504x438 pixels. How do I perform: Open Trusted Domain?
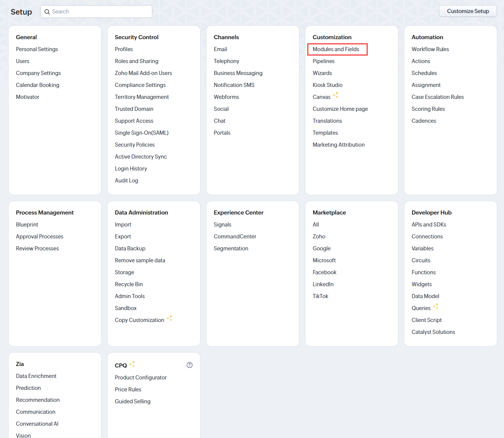point(134,109)
